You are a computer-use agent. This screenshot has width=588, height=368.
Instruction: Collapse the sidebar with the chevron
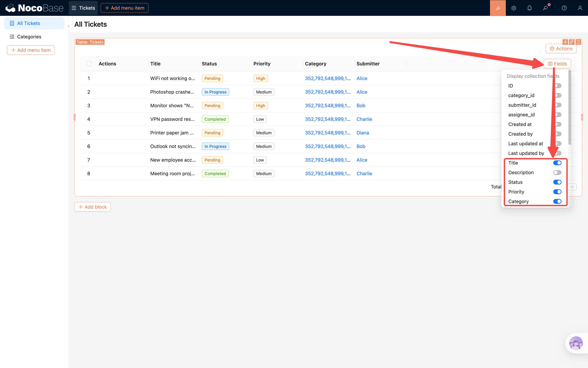pos(69,26)
